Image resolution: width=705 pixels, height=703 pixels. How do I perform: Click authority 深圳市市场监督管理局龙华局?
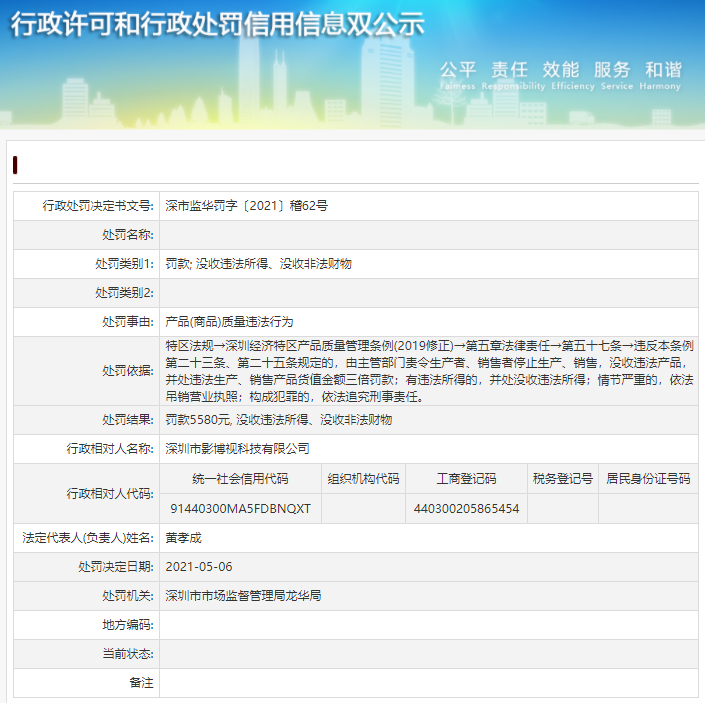tap(243, 595)
